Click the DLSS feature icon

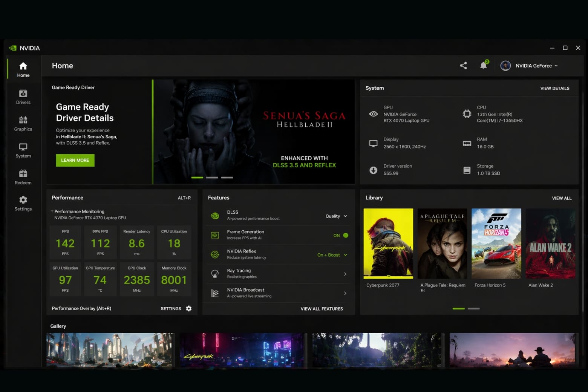pyautogui.click(x=215, y=216)
